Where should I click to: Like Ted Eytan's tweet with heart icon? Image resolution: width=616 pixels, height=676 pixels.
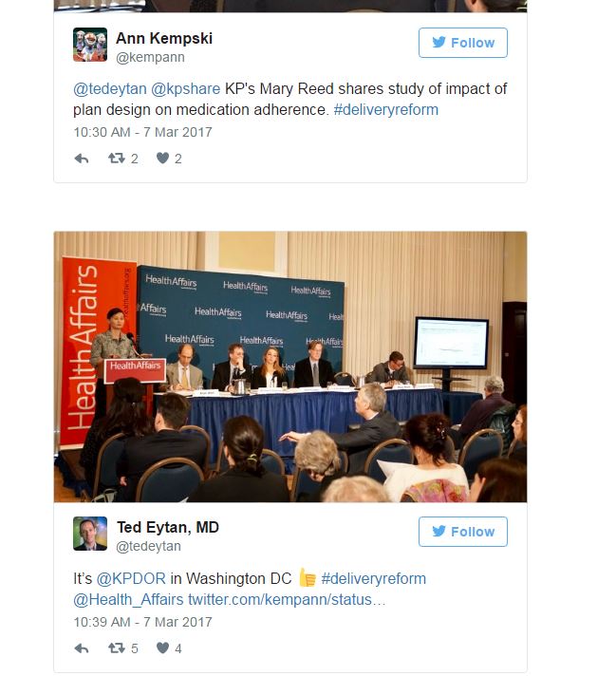[x=162, y=648]
